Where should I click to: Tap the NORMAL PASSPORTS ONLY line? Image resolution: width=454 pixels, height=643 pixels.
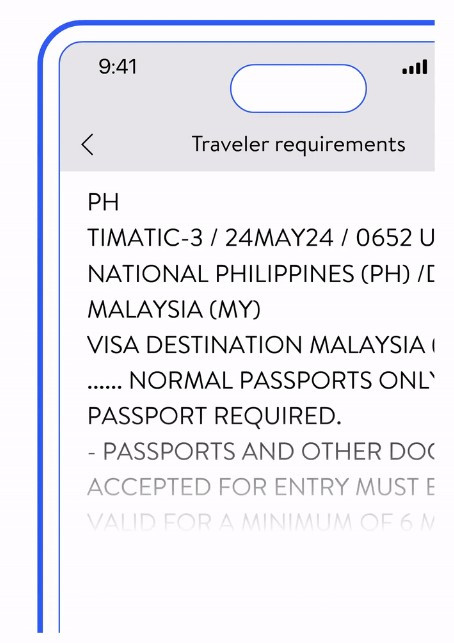(x=261, y=381)
